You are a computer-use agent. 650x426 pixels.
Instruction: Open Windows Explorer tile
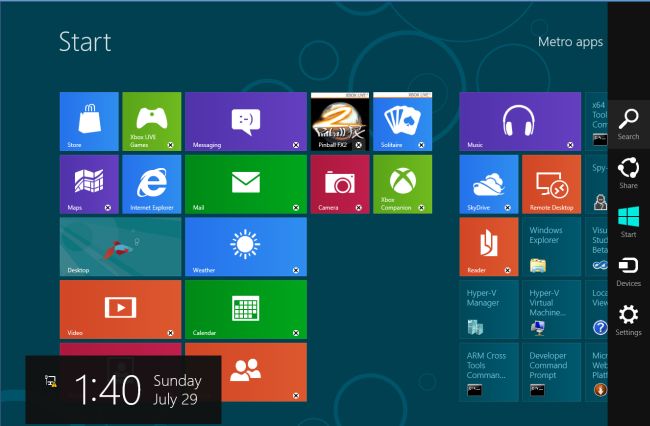552,247
